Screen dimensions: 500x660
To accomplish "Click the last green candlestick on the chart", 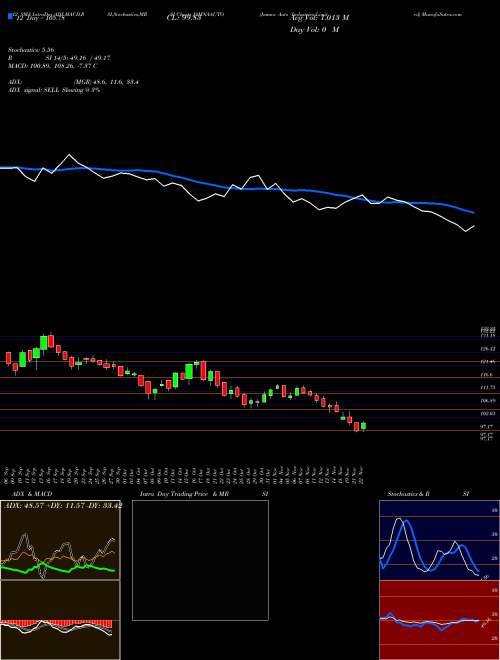I will click(363, 426).
